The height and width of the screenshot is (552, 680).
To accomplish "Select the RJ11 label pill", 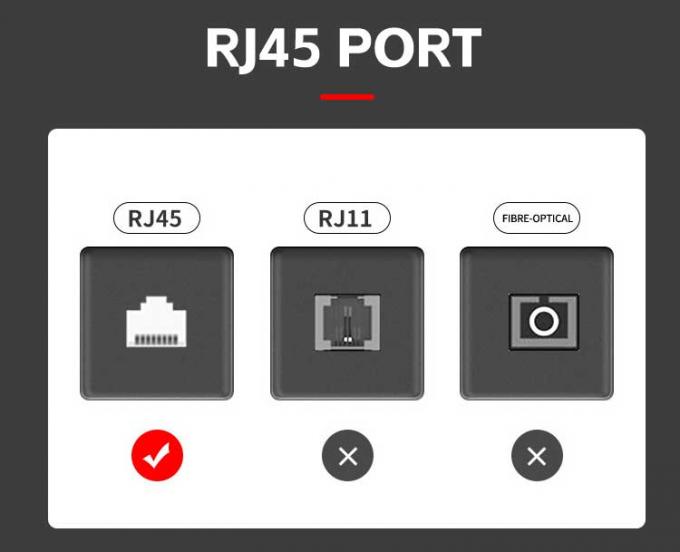I will tap(347, 218).
